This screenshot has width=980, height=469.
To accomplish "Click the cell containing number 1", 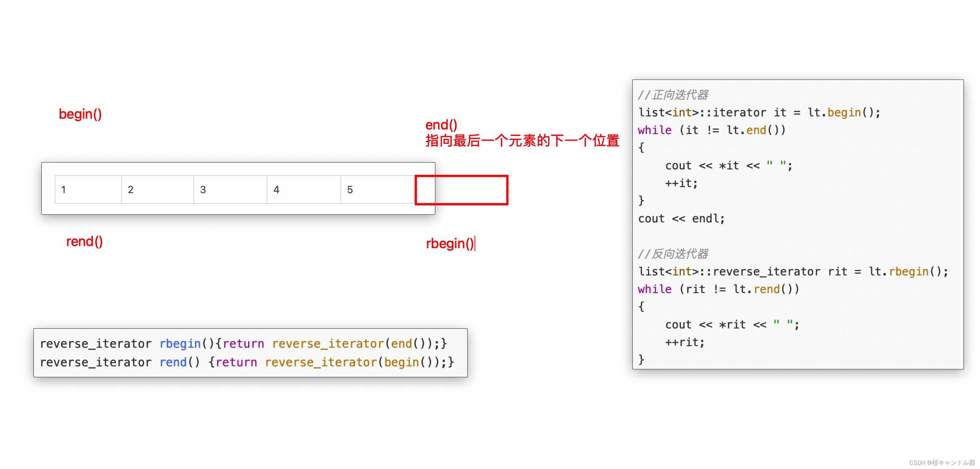I will [88, 190].
